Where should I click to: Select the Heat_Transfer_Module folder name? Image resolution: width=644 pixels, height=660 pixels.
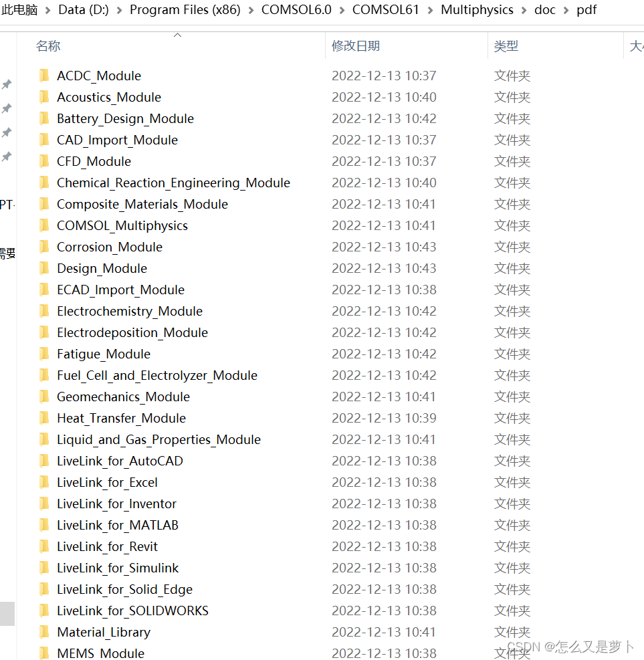[121, 419]
